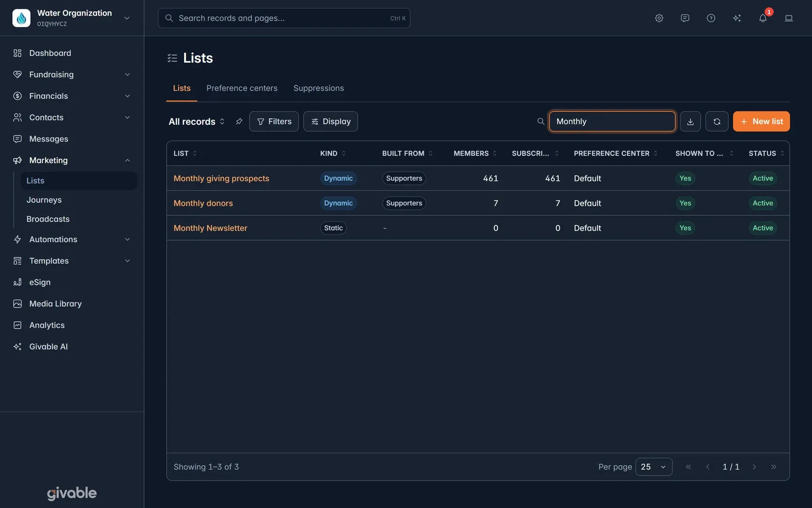
Task: Click the list search field containing Monthly
Action: point(612,121)
